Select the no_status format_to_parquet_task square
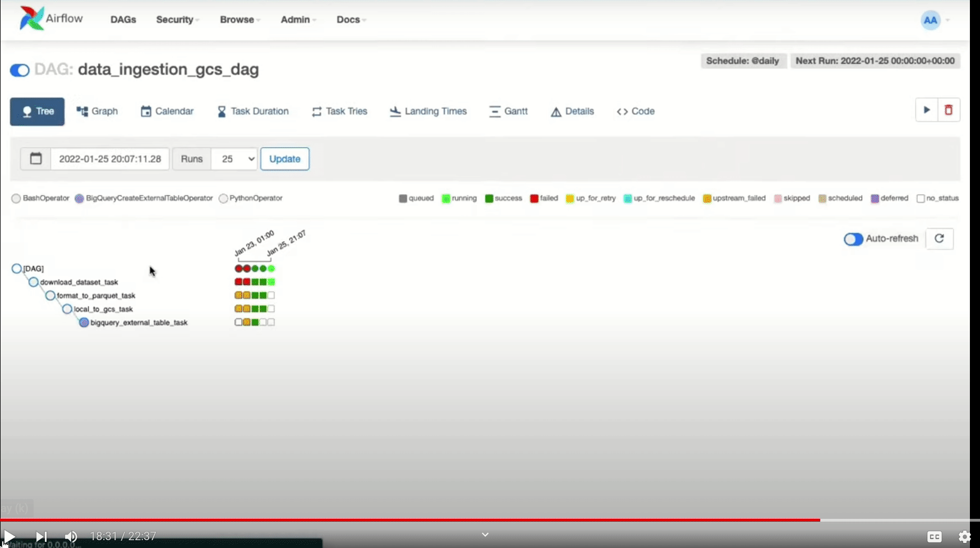 click(x=271, y=296)
